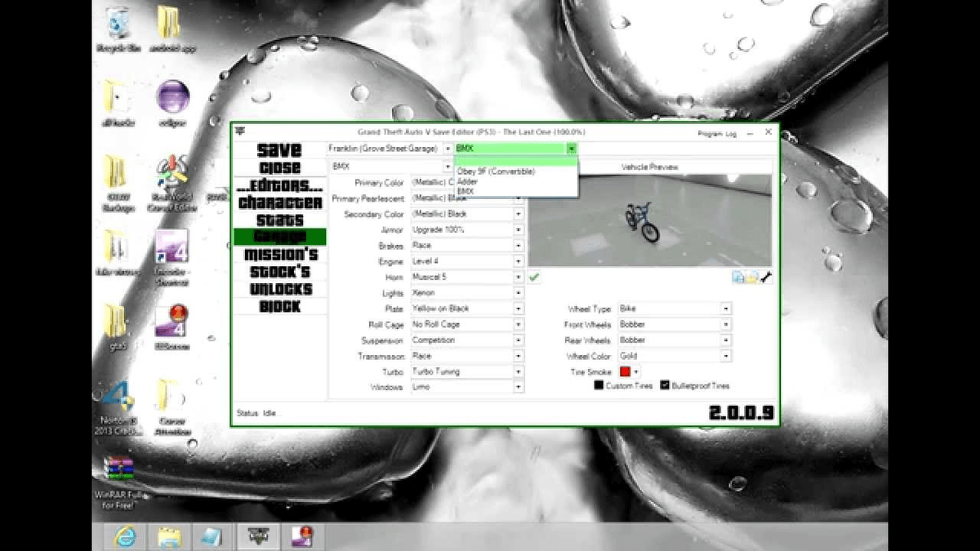Select Adder from the open vehicle list
The width and height of the screenshot is (980, 551).
point(468,181)
